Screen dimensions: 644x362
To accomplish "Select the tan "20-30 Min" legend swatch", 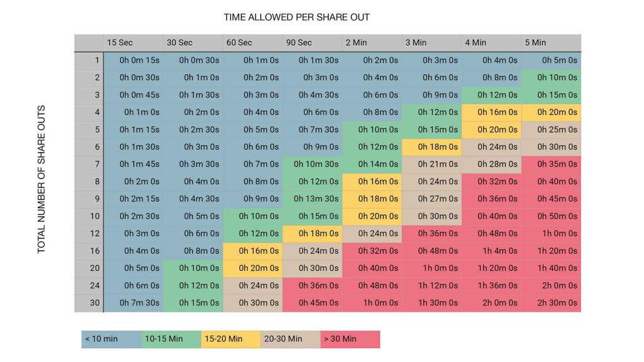I will pos(290,339).
